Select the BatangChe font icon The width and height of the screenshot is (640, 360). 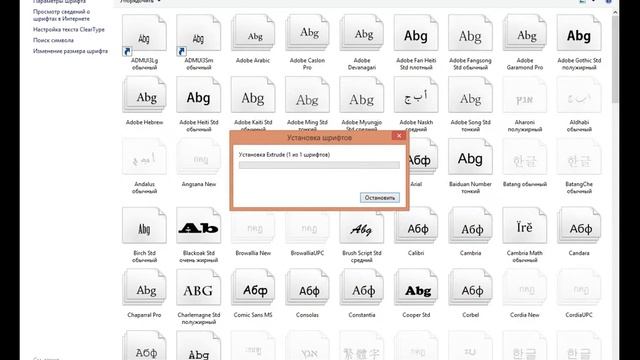(579, 157)
